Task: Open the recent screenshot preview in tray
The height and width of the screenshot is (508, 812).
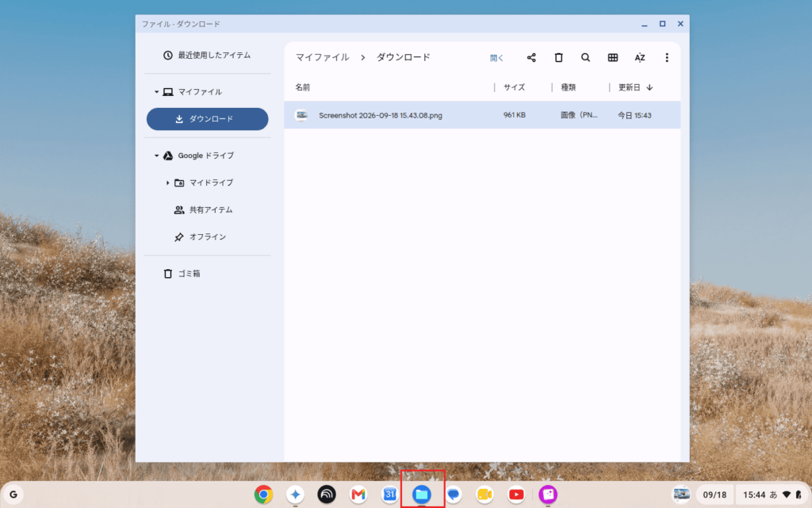Action: (681, 495)
